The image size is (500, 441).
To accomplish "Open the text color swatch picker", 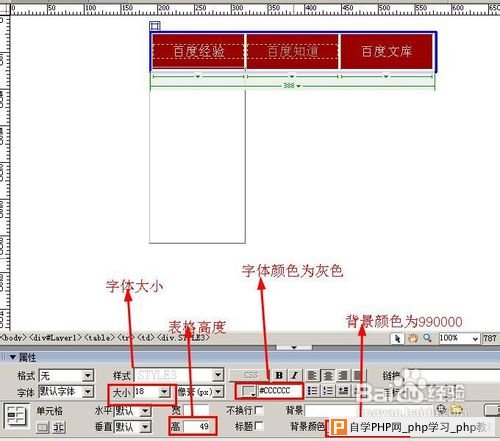I will click(249, 391).
